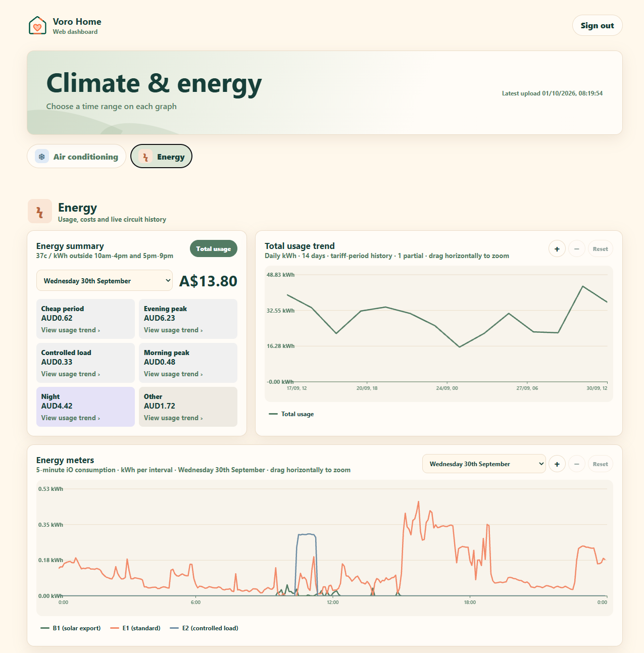Click the Sign out button
Viewport: 644px width, 653px height.
point(597,26)
